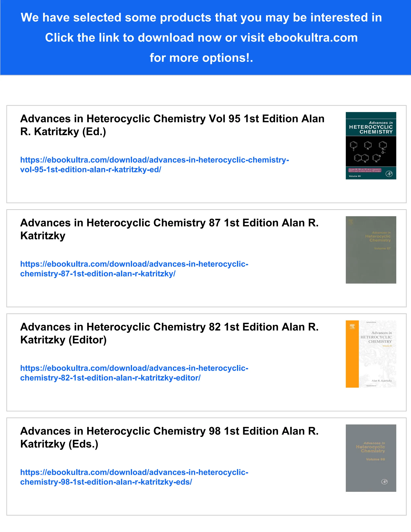The width and height of the screenshot is (411, 532).
Task: Click the title 'Advances in Heterocyclic Chemistry Vol 95'
Action: pyautogui.click(x=172, y=125)
